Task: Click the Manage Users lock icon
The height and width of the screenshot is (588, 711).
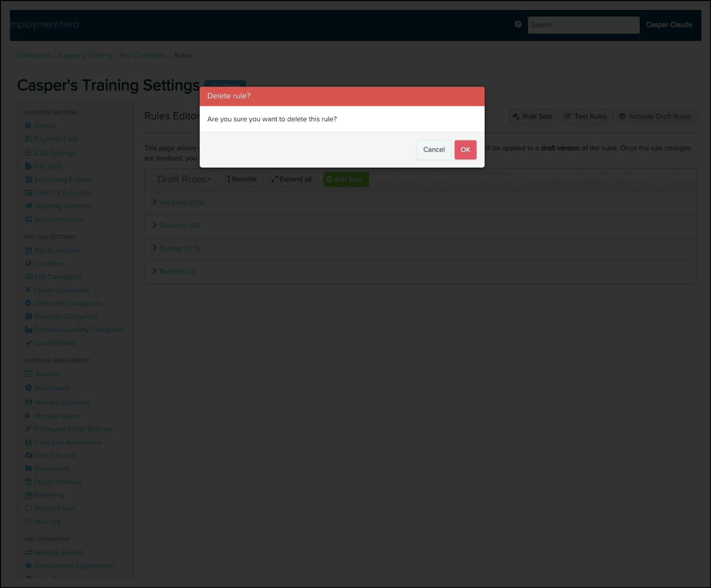Action: tap(28, 415)
